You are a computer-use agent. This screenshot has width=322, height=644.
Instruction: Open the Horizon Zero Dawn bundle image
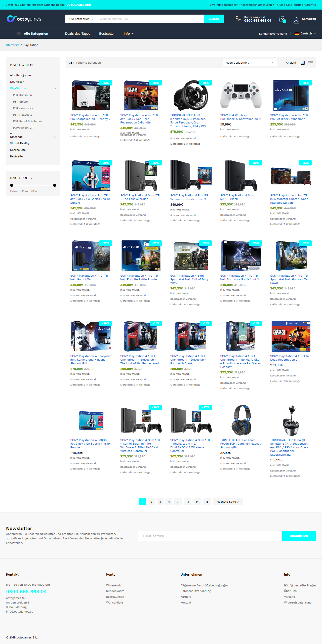point(291,256)
